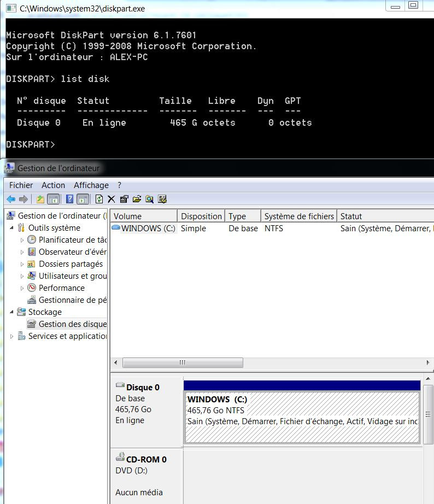The width and height of the screenshot is (434, 504).
Task: Expand the Planificateur de tâches node
Action: pyautogui.click(x=22, y=240)
